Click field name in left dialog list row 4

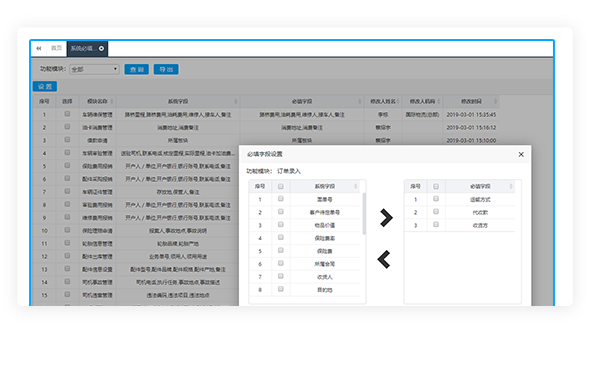(325, 238)
